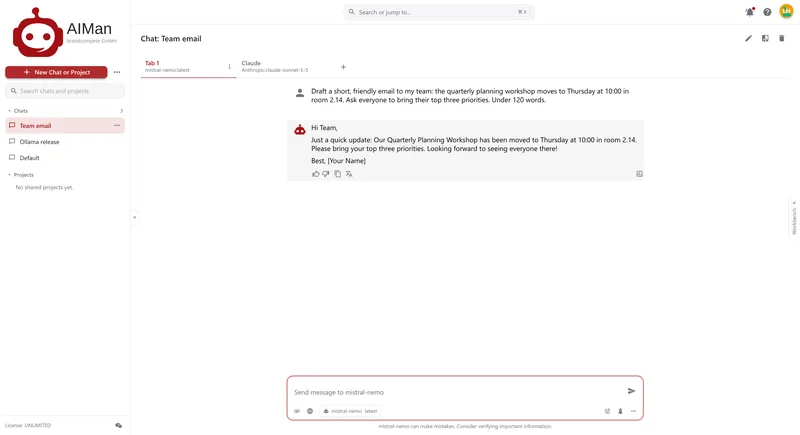
Task: Click the assistant robot avatar icon
Action: (300, 130)
